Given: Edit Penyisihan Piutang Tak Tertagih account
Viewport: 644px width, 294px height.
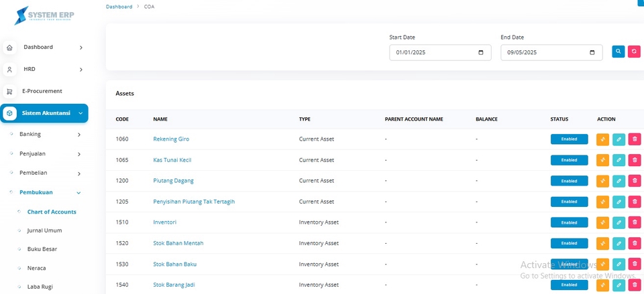Looking at the screenshot, I should tap(619, 202).
